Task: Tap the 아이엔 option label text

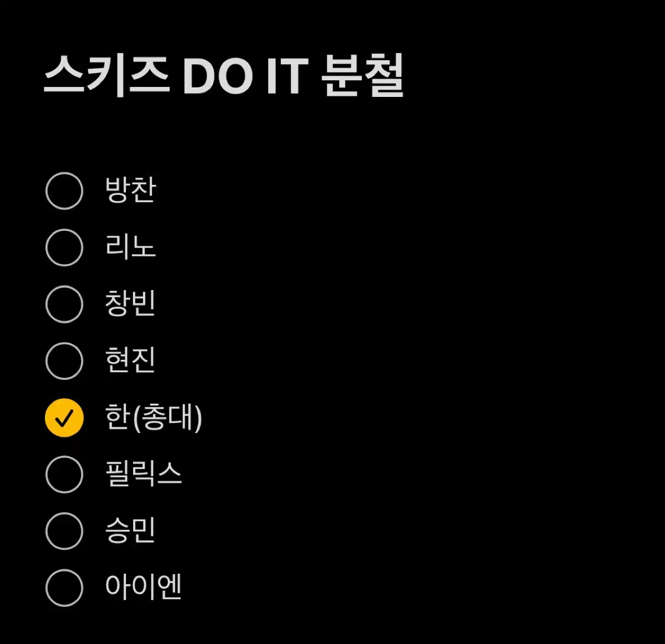Action: click(144, 587)
